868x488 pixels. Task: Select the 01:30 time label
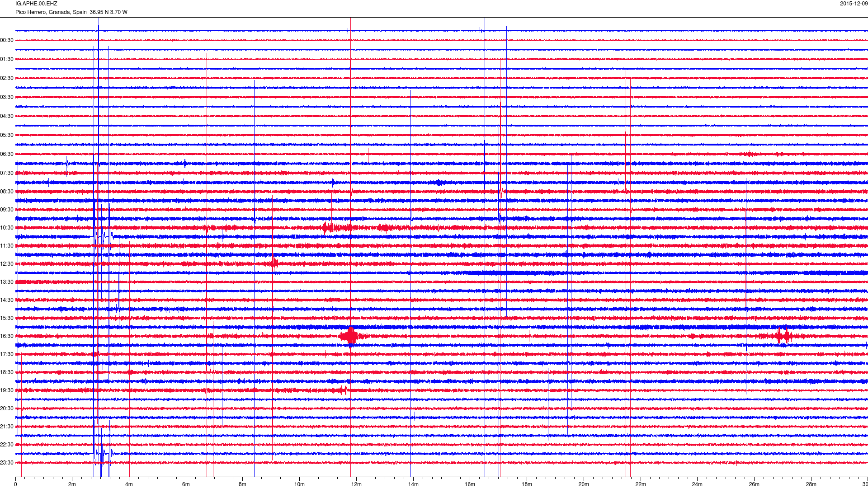[7, 59]
